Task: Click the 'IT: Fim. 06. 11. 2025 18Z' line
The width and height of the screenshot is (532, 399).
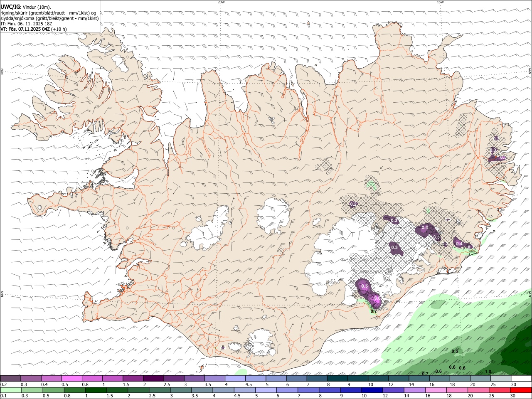Action: point(26,24)
